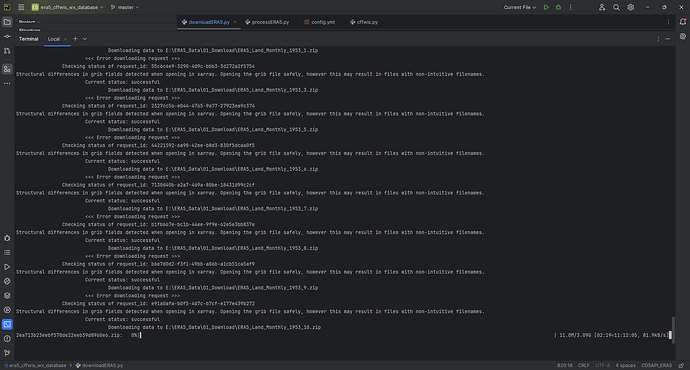
Task: Click the PyCharm logo icon
Action: [x=7, y=7]
